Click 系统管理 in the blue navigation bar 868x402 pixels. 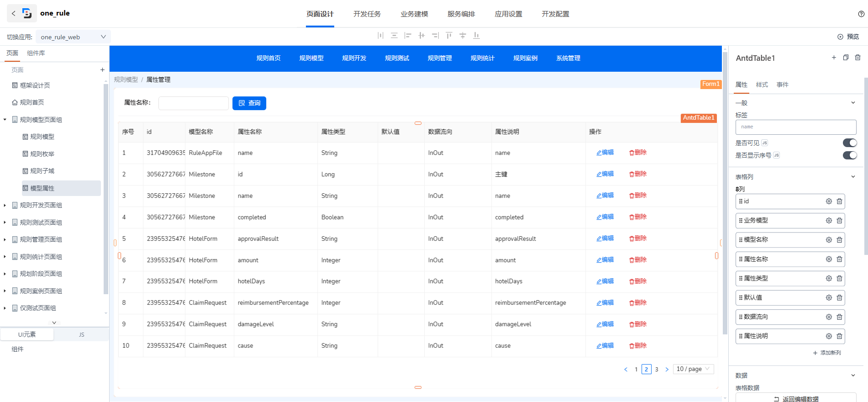tap(568, 58)
